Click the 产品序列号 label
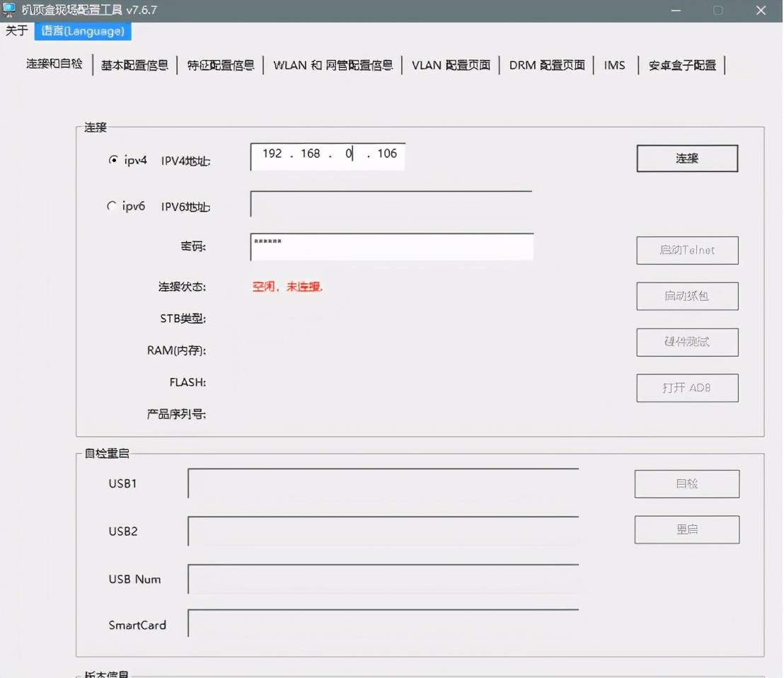Viewport: 784px width, 678px height. (x=176, y=414)
